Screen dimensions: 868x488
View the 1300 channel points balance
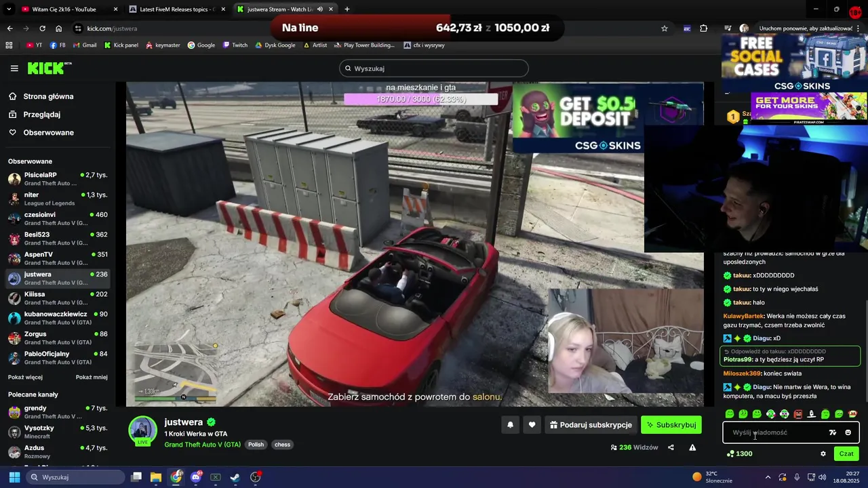[739, 454]
